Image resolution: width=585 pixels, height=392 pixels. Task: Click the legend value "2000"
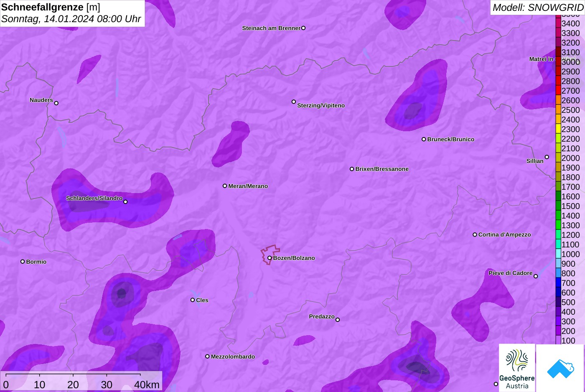click(x=571, y=158)
